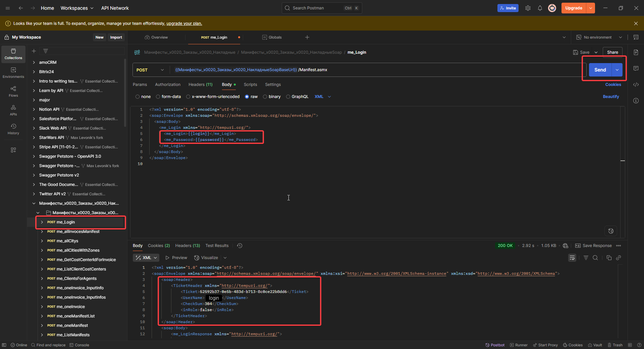Open the comments icon in right sidebar
The height and width of the screenshot is (349, 644).
pos(636,68)
